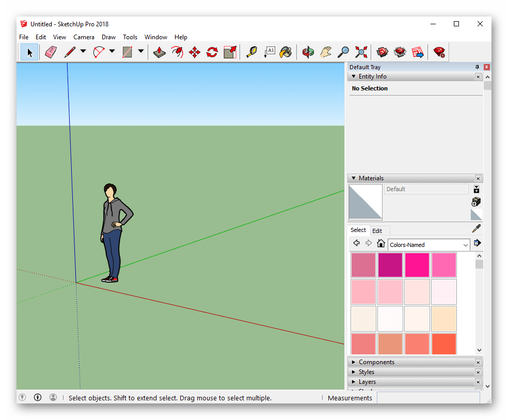Send model to LayOut
This screenshot has width=508, height=420.
point(418,52)
